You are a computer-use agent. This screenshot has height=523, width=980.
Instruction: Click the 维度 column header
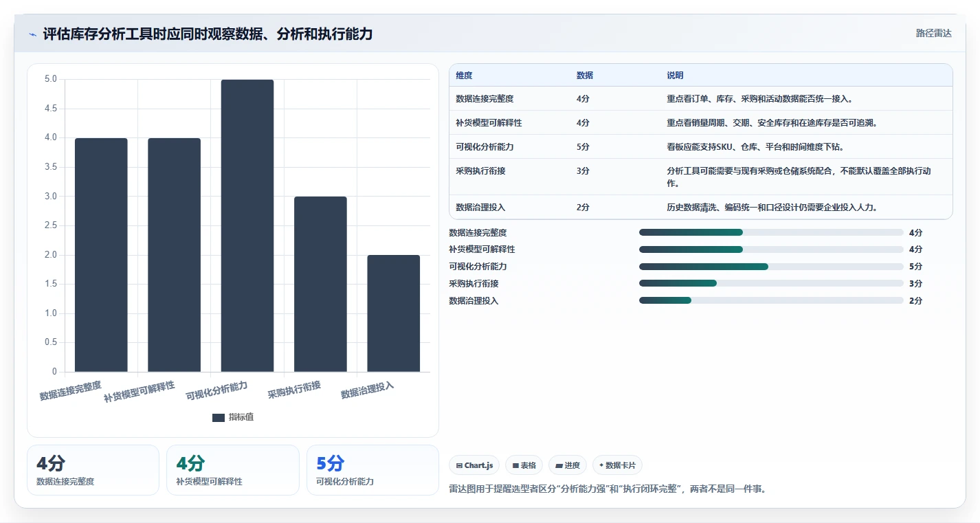point(464,76)
